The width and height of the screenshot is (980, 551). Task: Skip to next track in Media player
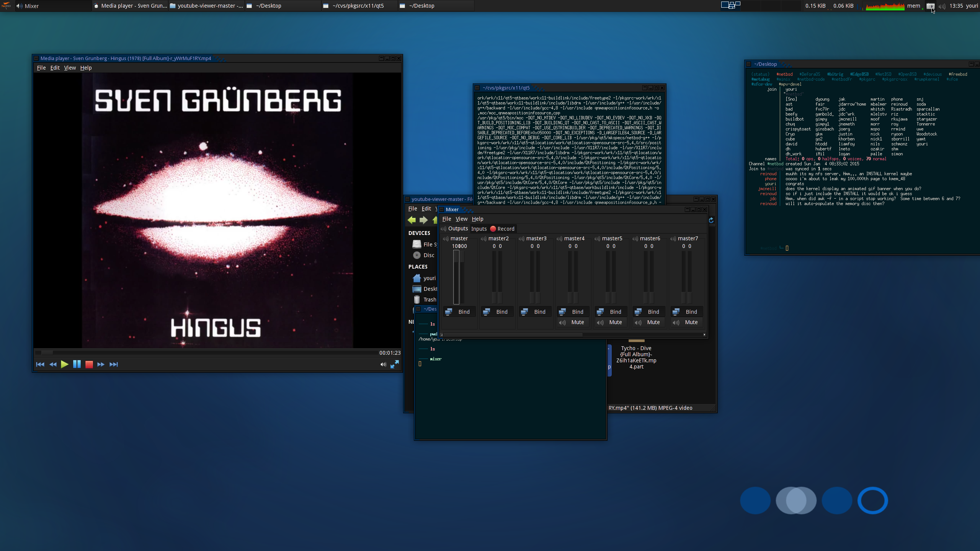click(x=114, y=364)
